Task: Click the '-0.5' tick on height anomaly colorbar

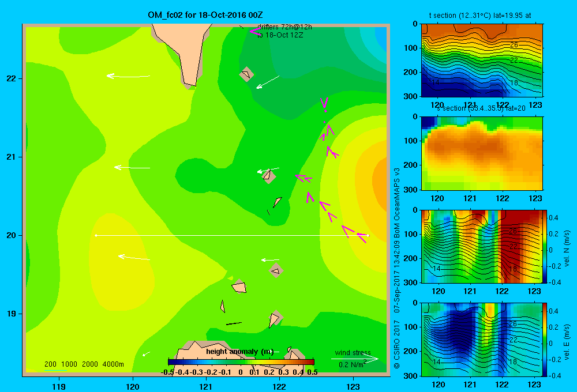Action: point(167,372)
